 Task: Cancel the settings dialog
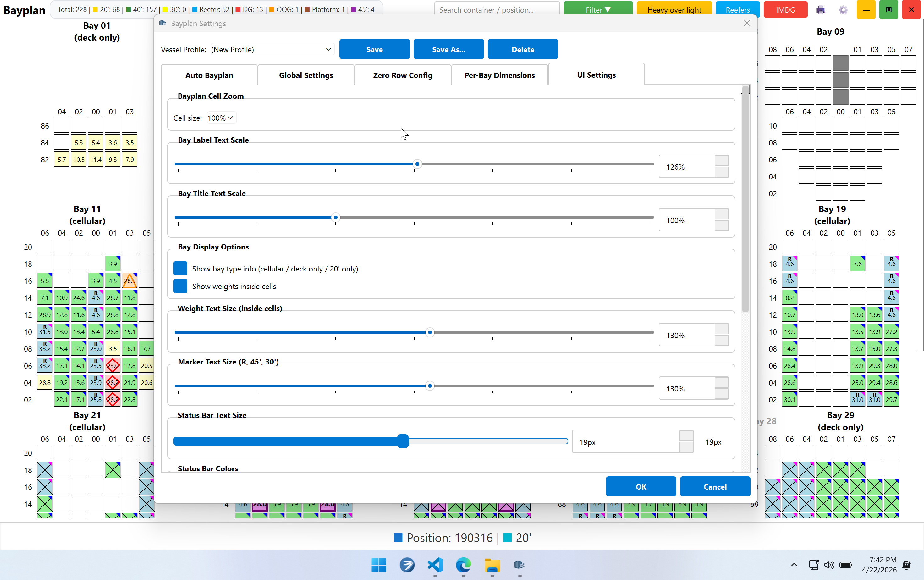click(715, 486)
